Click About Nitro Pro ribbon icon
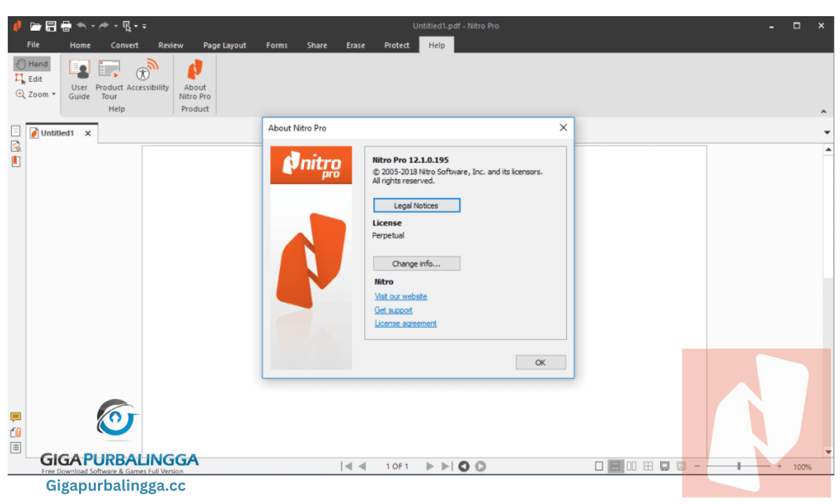This screenshot has width=840, height=504. [x=195, y=80]
